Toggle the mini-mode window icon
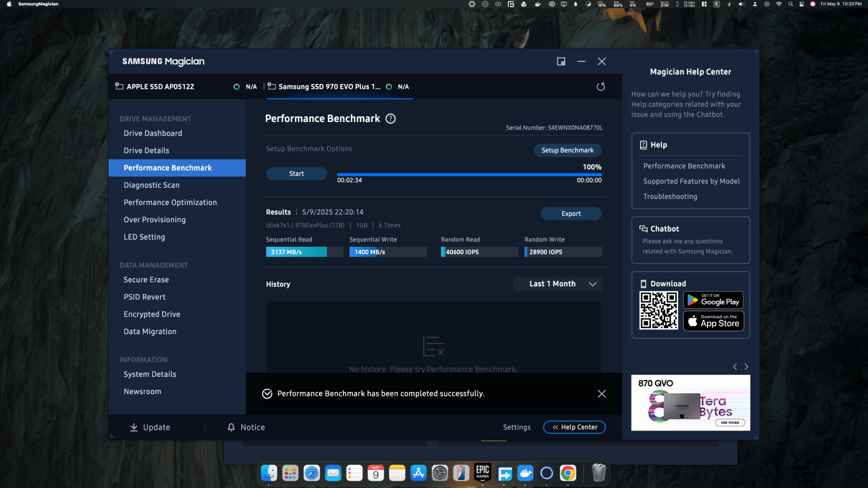Viewport: 868px width, 488px height. tap(561, 61)
